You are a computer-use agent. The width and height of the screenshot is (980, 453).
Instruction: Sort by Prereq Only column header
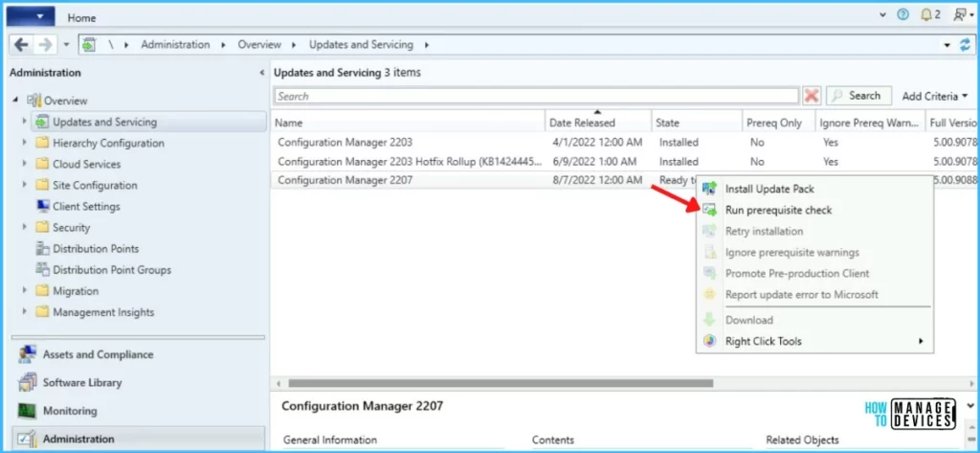779,123
